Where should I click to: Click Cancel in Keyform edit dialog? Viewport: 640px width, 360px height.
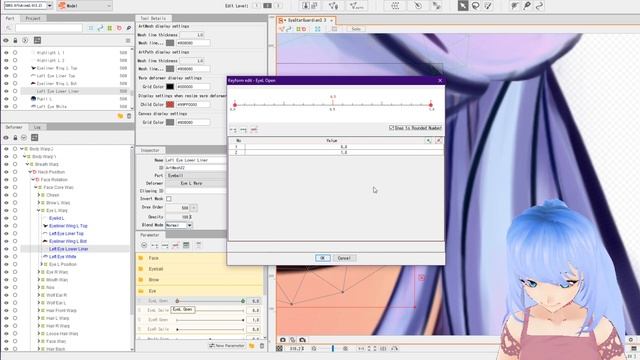click(x=344, y=258)
